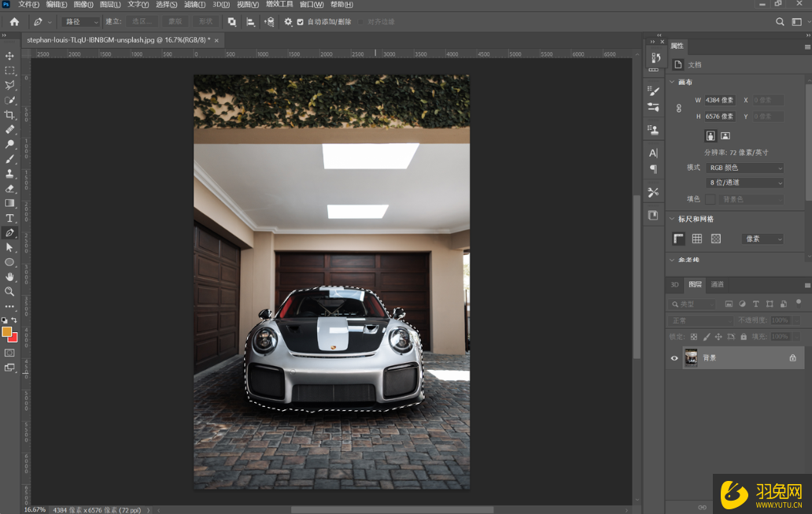
Task: Select the Gradient tool
Action: pos(9,203)
